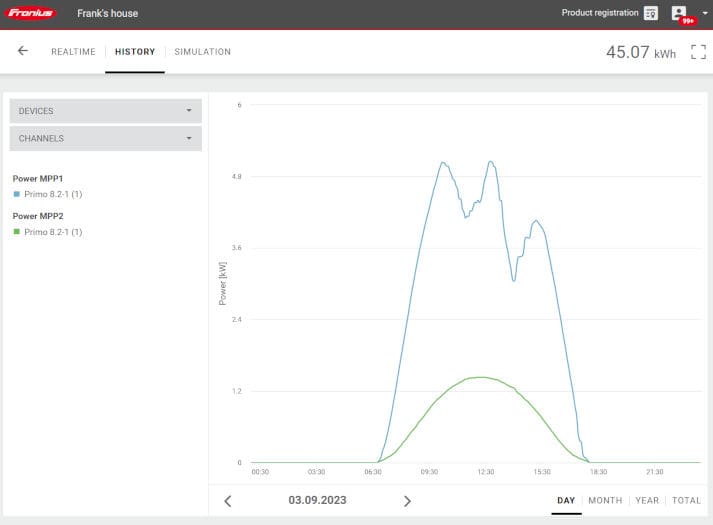The height and width of the screenshot is (525, 713).
Task: Click the Fronius logo
Action: (x=30, y=13)
